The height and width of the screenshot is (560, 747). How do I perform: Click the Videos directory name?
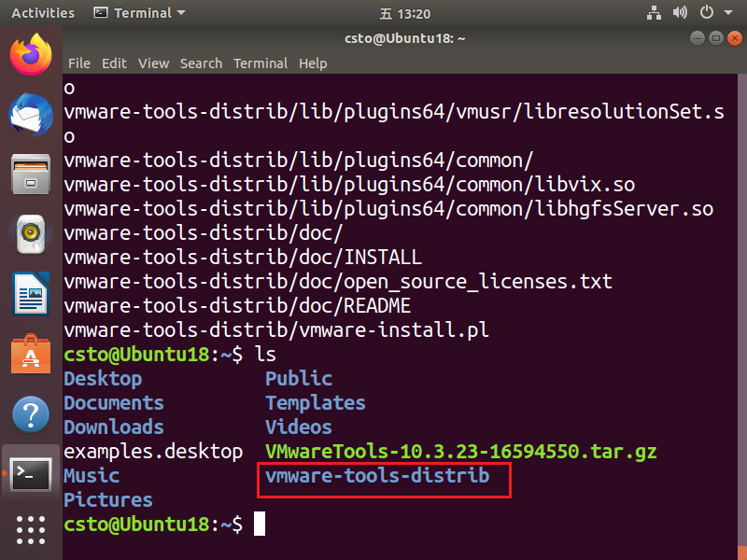298,427
